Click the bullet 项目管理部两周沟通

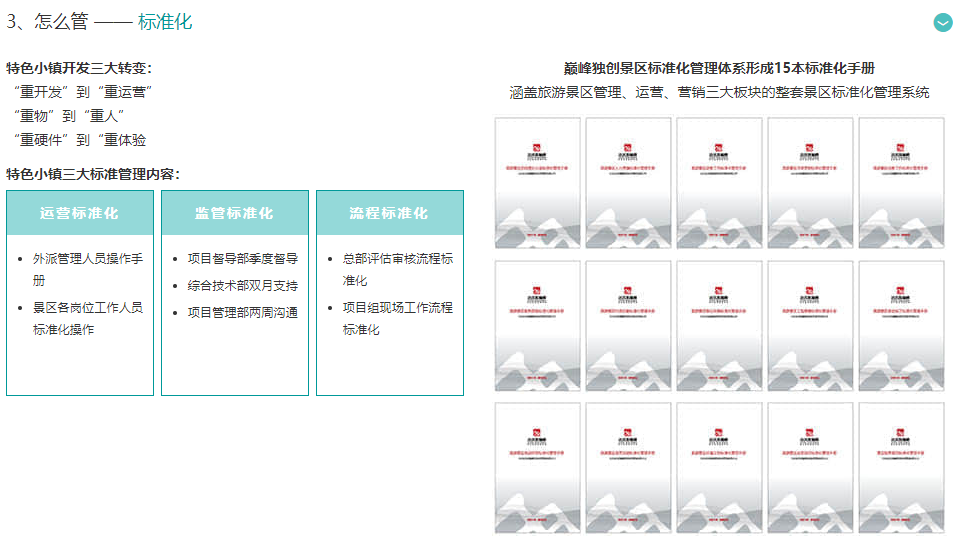tap(243, 312)
